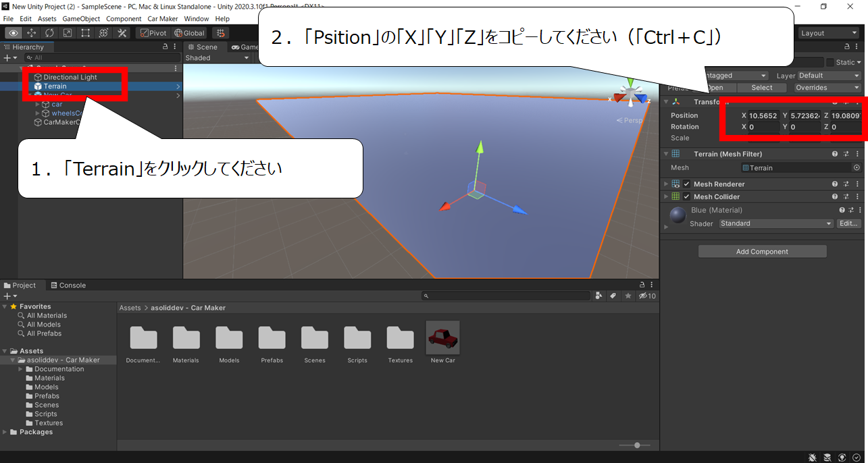Click the shader Edit... button

[848, 223]
